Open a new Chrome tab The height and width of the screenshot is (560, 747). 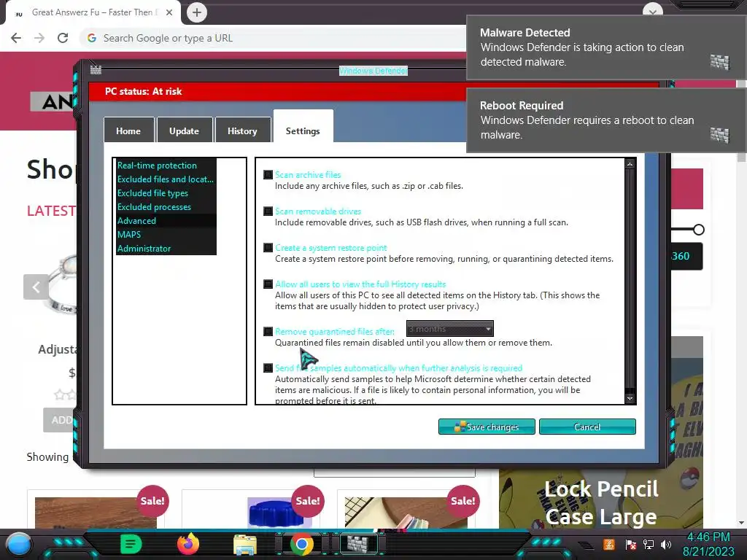click(197, 12)
